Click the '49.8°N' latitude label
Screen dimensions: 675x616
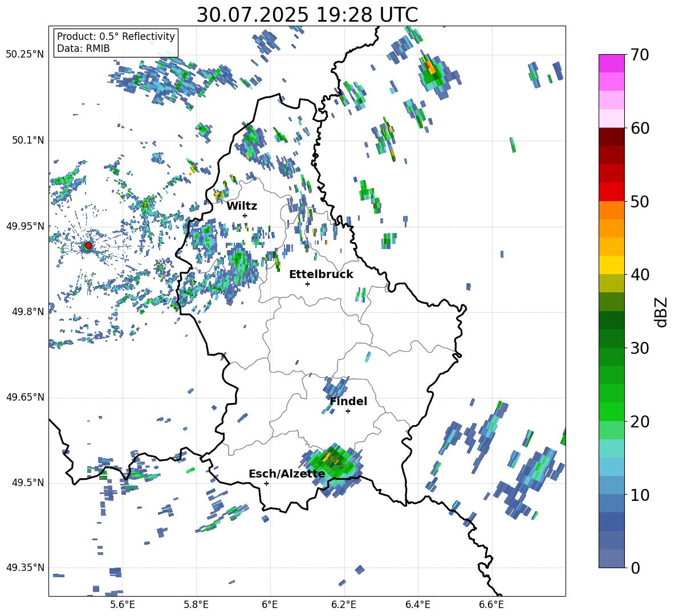pos(27,312)
